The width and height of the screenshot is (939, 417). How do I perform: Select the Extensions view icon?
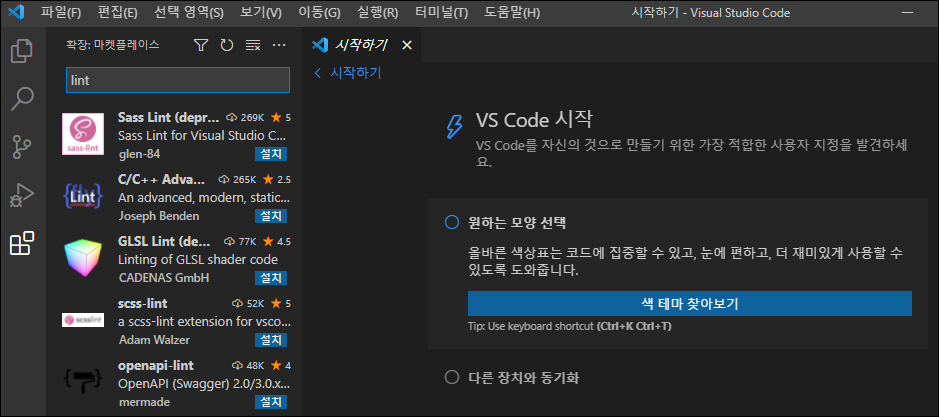click(23, 243)
